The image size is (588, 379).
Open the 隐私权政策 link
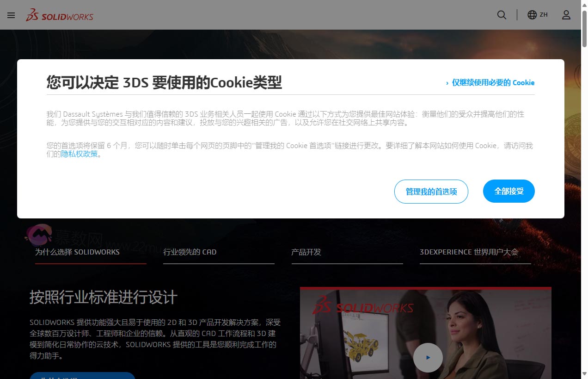point(80,154)
